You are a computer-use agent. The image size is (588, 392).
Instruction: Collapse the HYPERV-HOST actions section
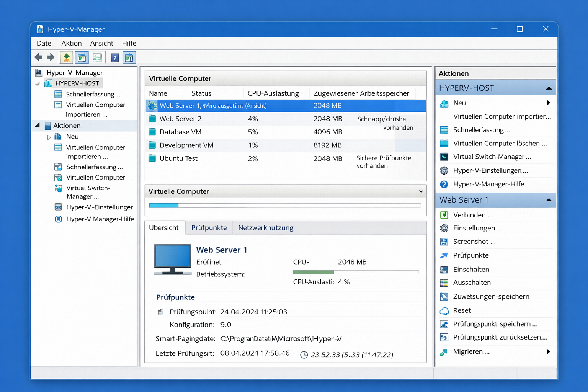(549, 88)
